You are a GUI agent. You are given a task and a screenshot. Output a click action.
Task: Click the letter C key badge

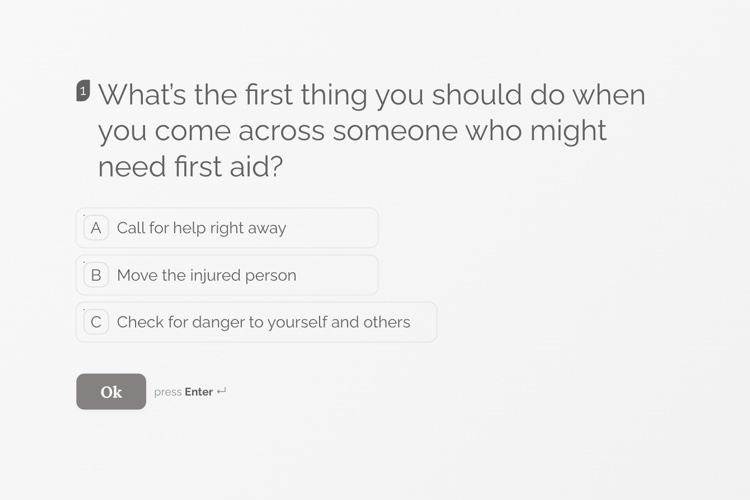point(96,322)
